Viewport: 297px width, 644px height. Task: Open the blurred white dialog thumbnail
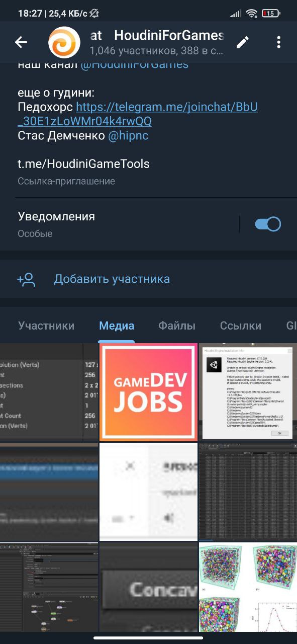click(x=148, y=492)
